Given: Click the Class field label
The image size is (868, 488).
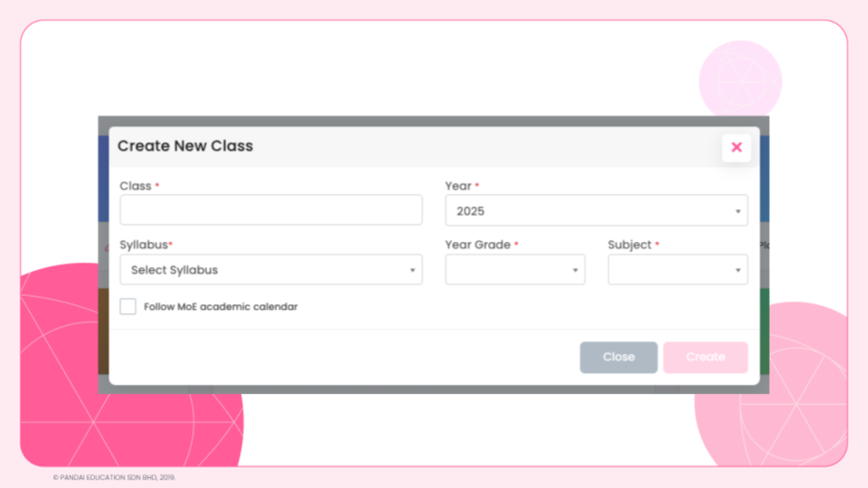Looking at the screenshot, I should click(136, 186).
